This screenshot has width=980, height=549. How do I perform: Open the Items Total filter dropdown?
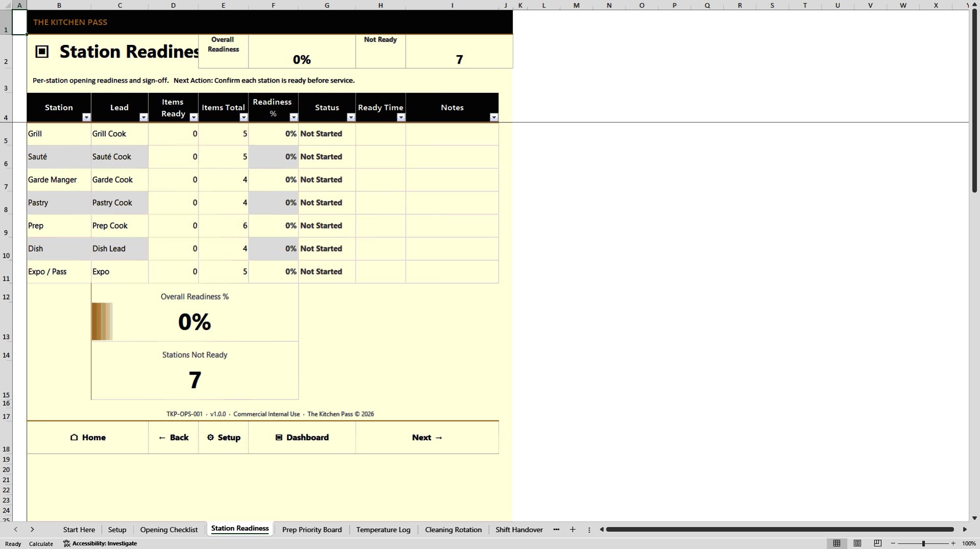coord(243,117)
